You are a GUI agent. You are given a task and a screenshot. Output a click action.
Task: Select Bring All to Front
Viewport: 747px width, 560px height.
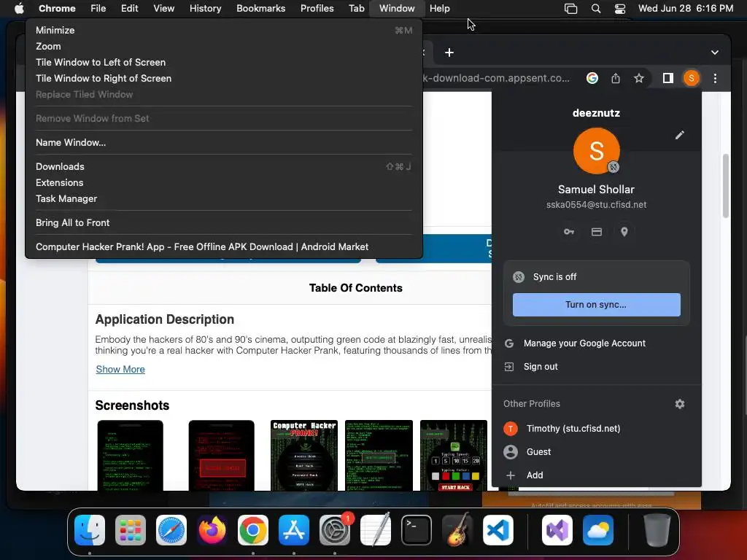224,223
